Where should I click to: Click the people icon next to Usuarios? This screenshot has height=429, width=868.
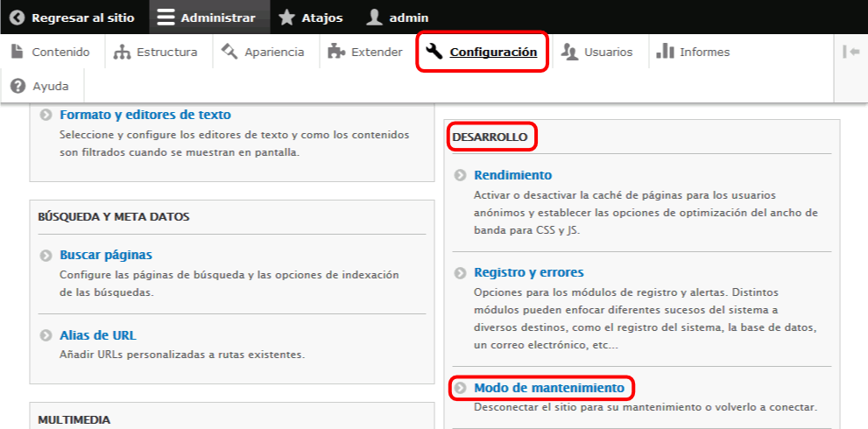click(x=569, y=52)
